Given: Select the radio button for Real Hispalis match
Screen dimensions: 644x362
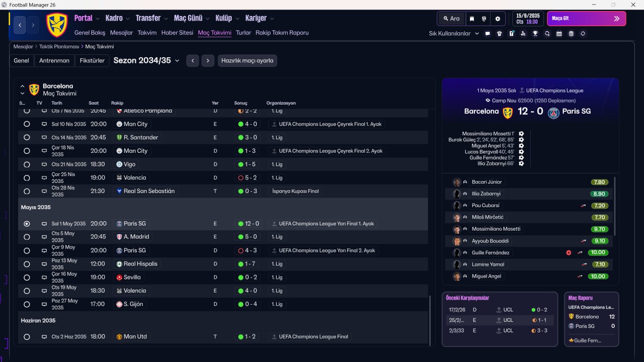Looking at the screenshot, I should point(27,264).
